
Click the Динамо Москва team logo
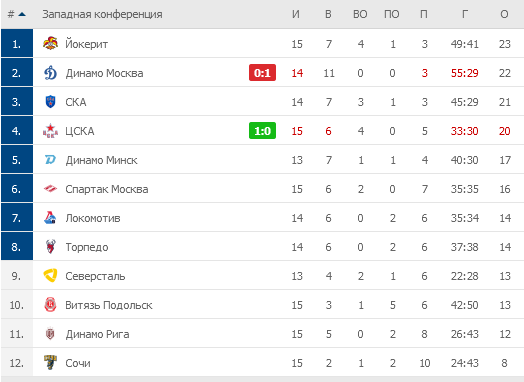(50, 73)
